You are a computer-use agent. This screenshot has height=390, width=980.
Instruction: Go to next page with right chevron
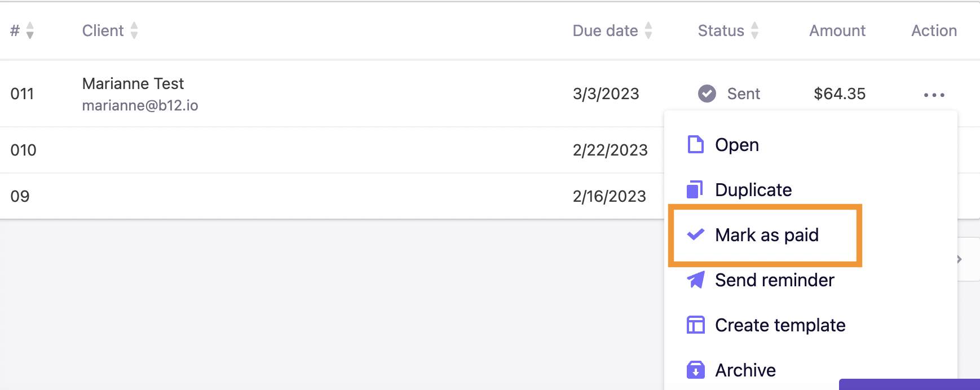tap(959, 259)
